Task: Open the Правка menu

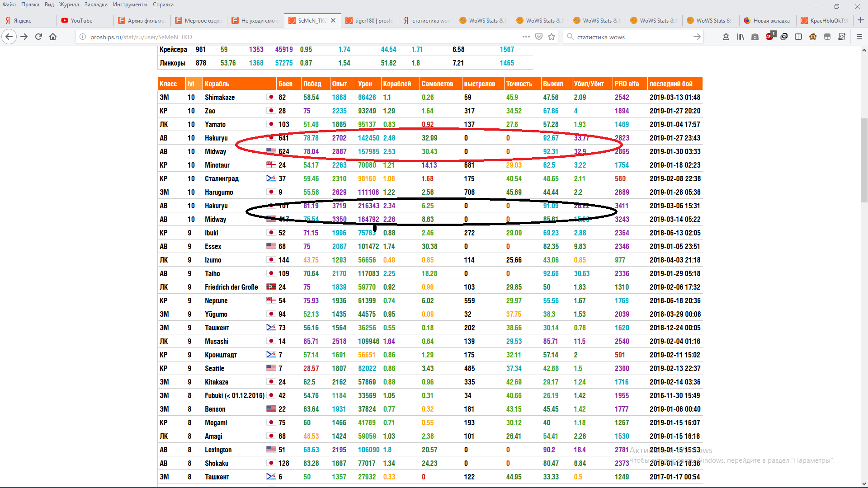Action: point(30,5)
